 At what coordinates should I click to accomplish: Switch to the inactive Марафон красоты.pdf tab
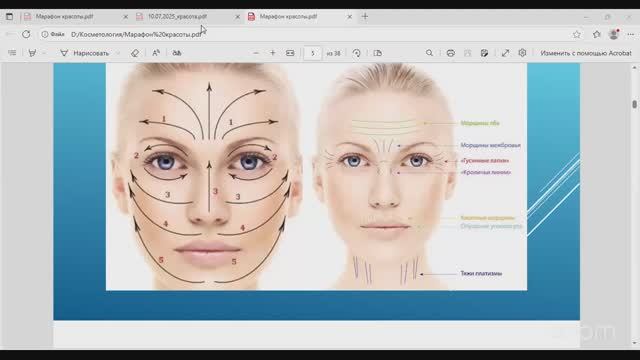(73, 17)
